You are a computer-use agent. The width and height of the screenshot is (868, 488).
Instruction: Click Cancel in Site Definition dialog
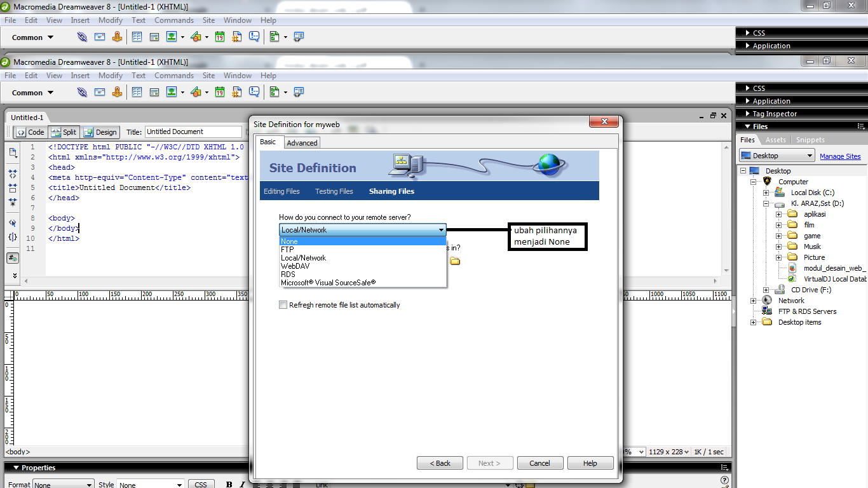pyautogui.click(x=540, y=463)
